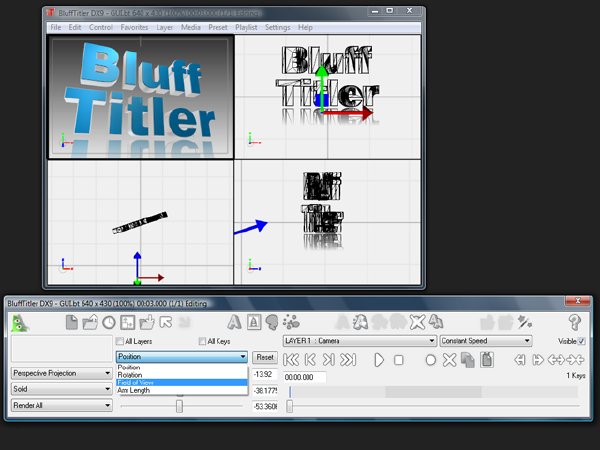This screenshot has height=450, width=600.
Task: Open the Favorites menu
Action: point(134,28)
